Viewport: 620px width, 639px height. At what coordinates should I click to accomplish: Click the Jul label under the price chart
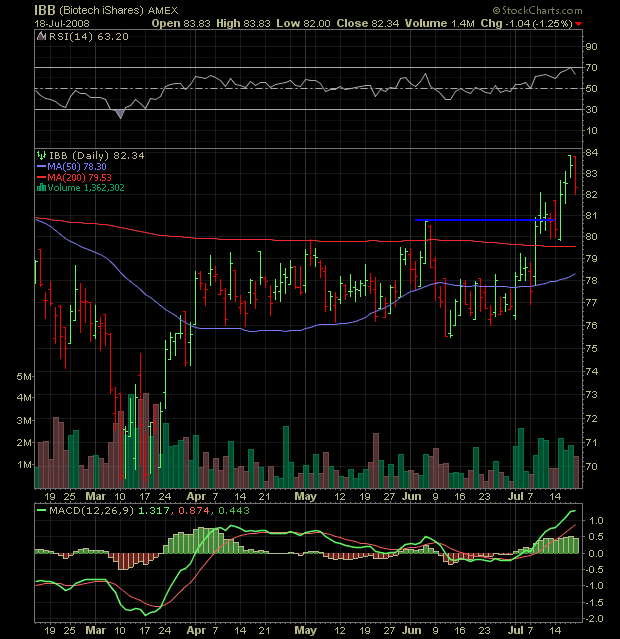pyautogui.click(x=515, y=496)
